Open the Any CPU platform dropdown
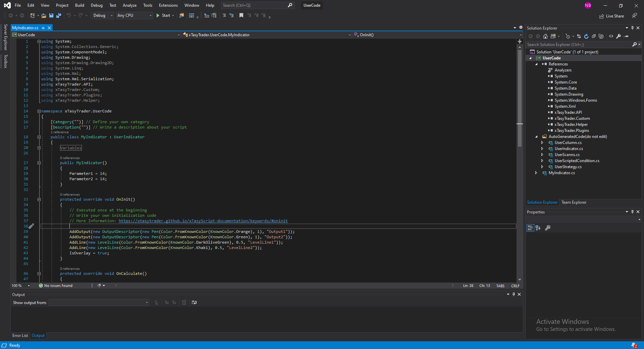 coord(134,15)
